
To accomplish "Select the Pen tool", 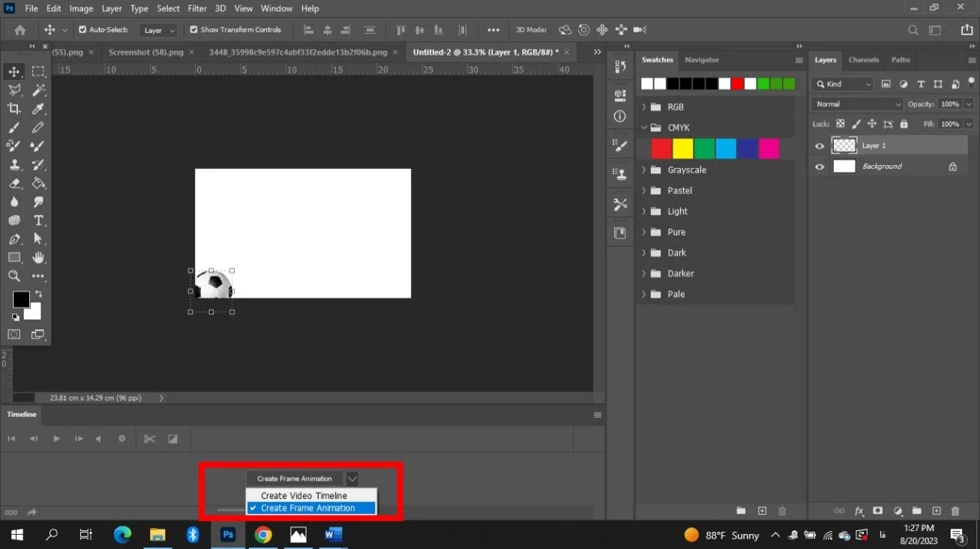I will [x=14, y=239].
